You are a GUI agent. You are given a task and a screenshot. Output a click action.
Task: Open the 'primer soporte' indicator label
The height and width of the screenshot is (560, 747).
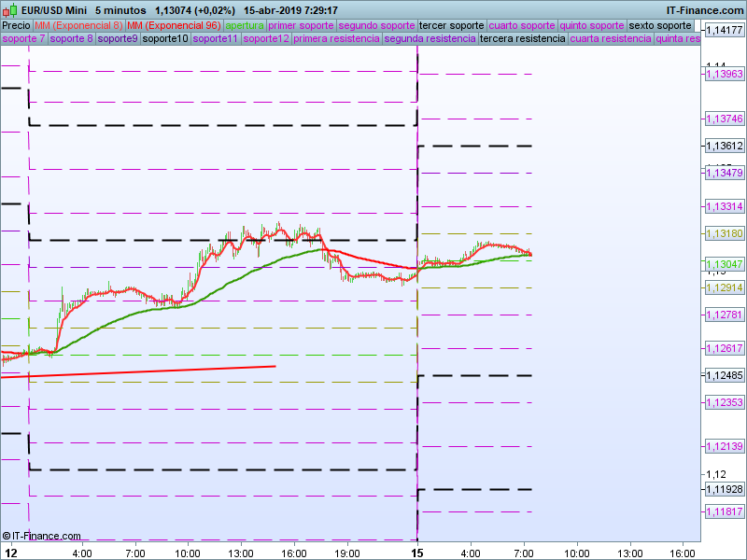[x=301, y=25]
